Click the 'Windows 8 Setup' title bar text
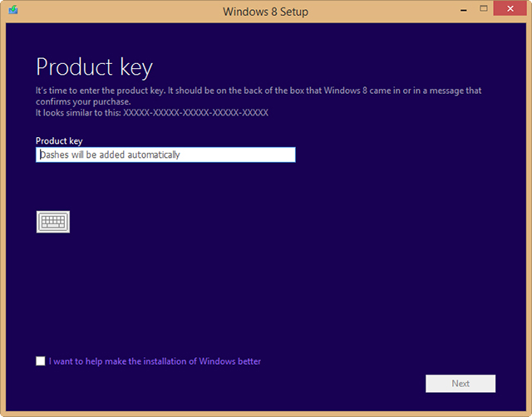 (x=265, y=12)
